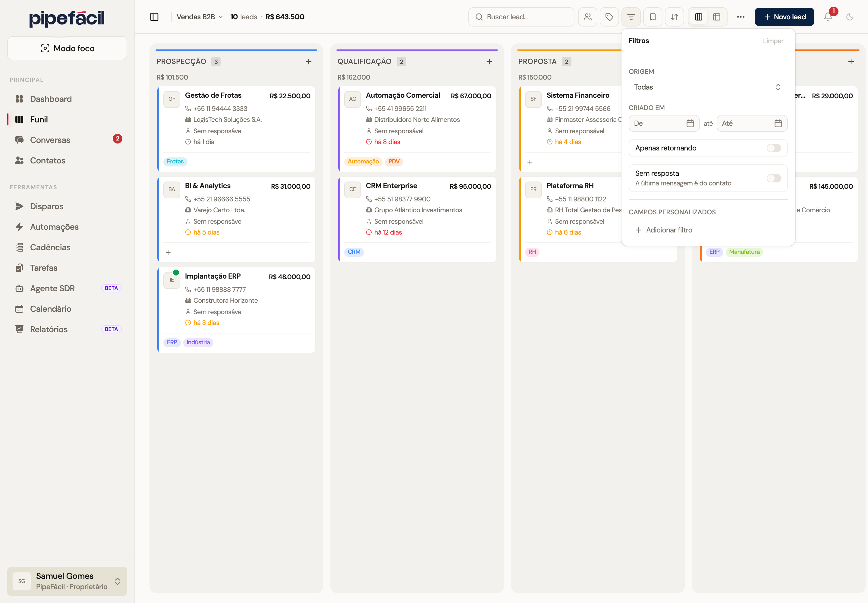
Task: Click the Manufatura tag
Action: point(744,252)
